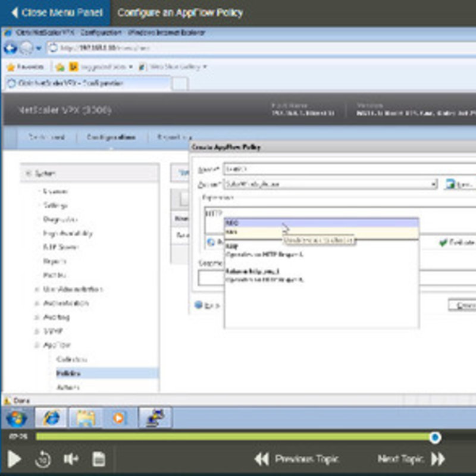The width and height of the screenshot is (476, 476).
Task: Skip to the Next Topic
Action: 411,459
